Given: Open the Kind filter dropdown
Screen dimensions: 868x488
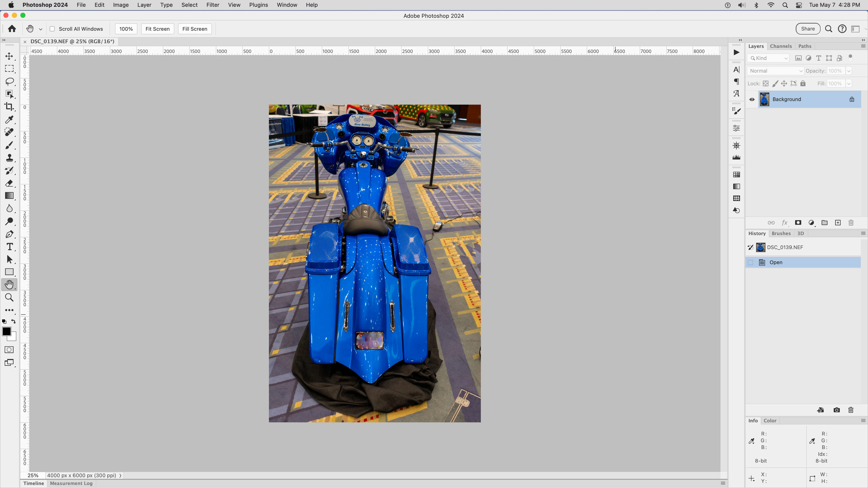Looking at the screenshot, I should pos(768,58).
